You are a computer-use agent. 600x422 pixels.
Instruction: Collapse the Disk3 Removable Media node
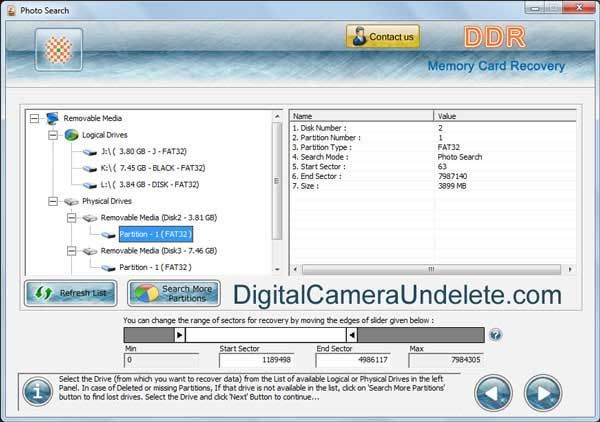[72, 251]
